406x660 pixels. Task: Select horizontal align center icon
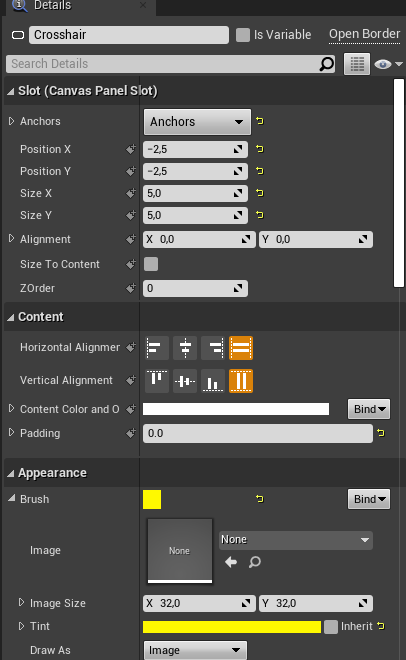pyautogui.click(x=185, y=348)
